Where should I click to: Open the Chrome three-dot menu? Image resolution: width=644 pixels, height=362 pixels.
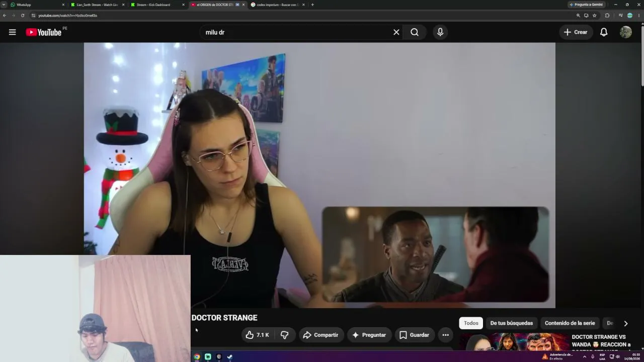coord(639,16)
